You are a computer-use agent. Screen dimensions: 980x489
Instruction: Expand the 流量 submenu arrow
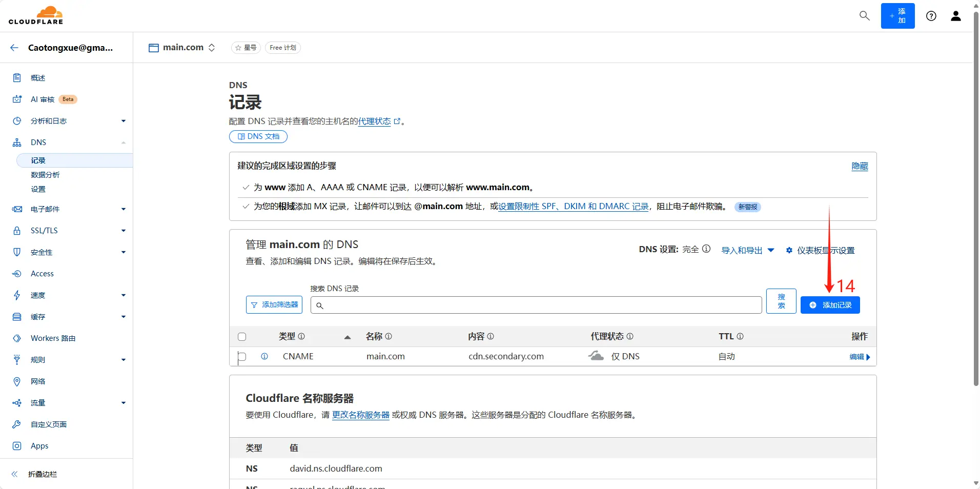[x=124, y=403]
